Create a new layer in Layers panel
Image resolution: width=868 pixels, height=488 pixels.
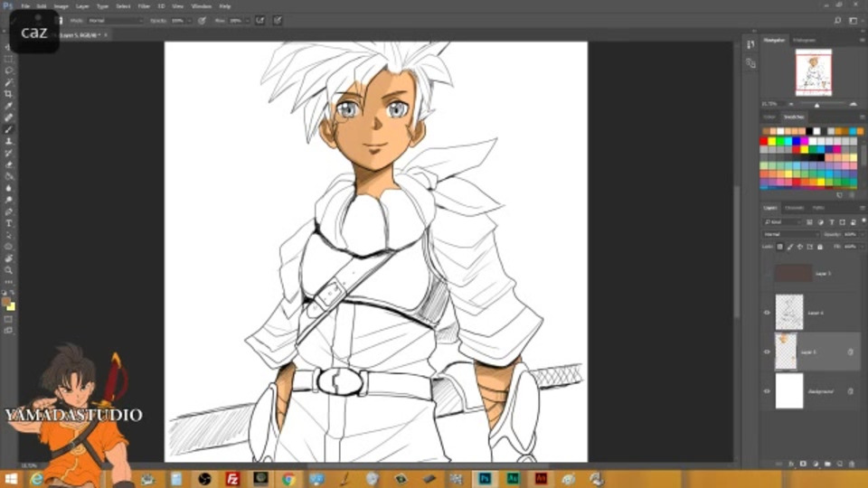840,464
